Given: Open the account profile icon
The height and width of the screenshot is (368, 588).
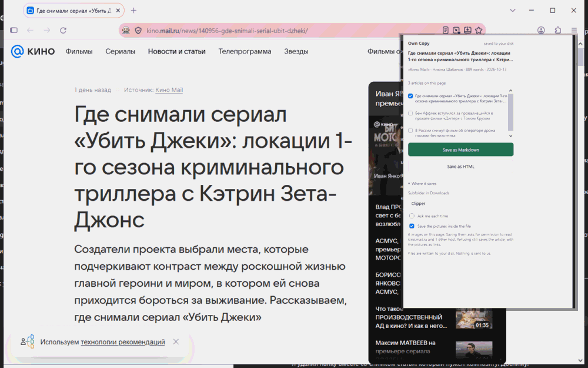Looking at the screenshot, I should coord(541,31).
